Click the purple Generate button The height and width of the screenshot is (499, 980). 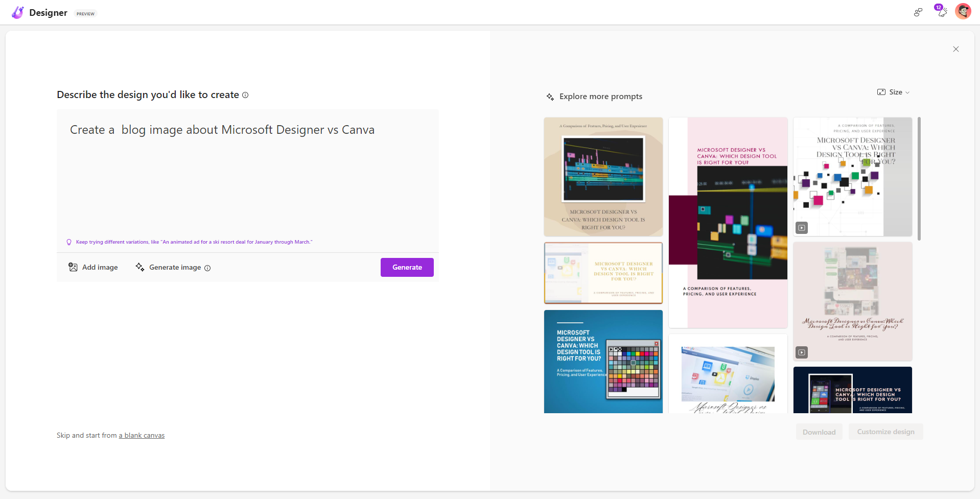point(407,267)
